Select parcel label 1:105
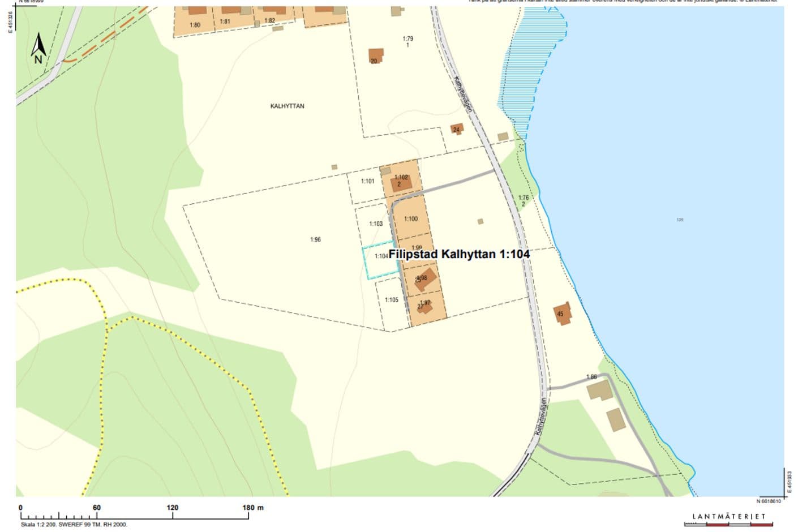Screen dimensions: 798x532 point(392,299)
